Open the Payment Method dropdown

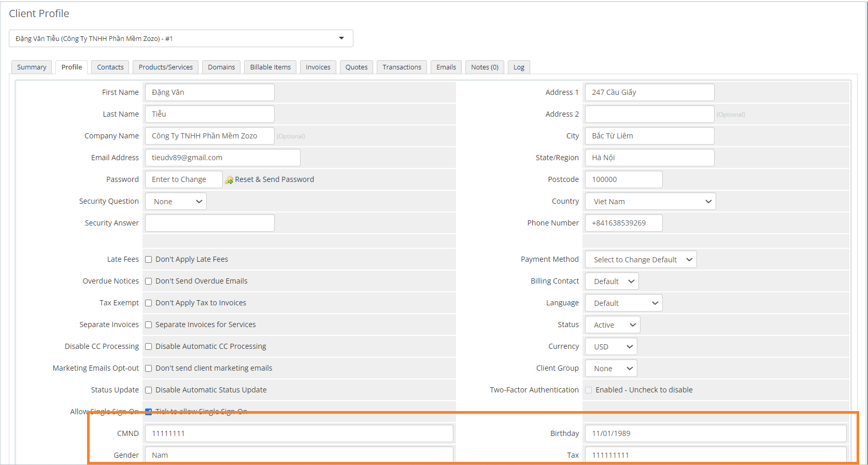pos(641,259)
